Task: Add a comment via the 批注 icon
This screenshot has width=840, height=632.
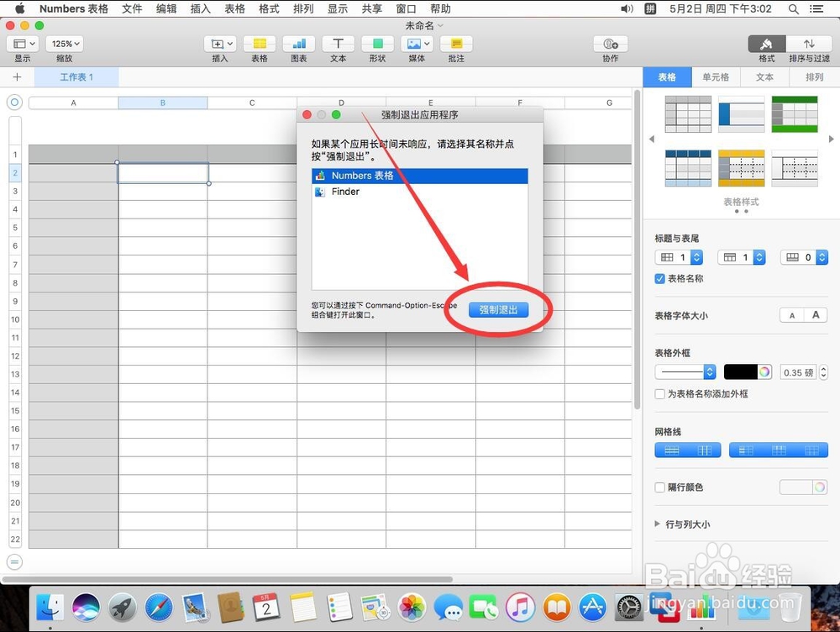Action: click(x=456, y=44)
